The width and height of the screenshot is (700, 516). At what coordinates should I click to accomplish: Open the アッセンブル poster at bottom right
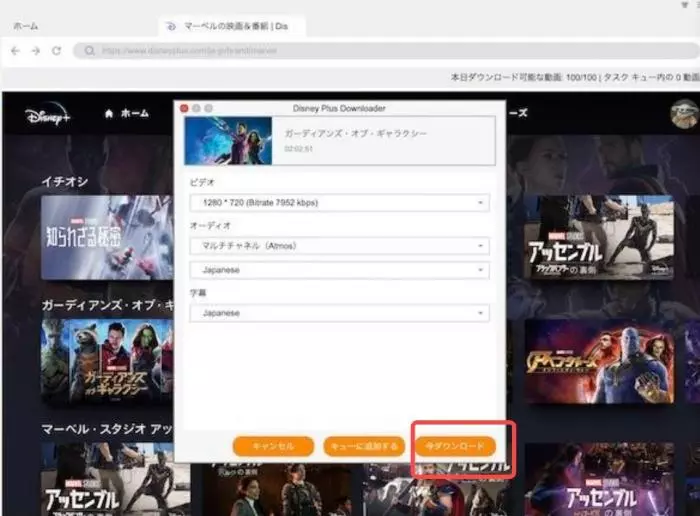599,479
